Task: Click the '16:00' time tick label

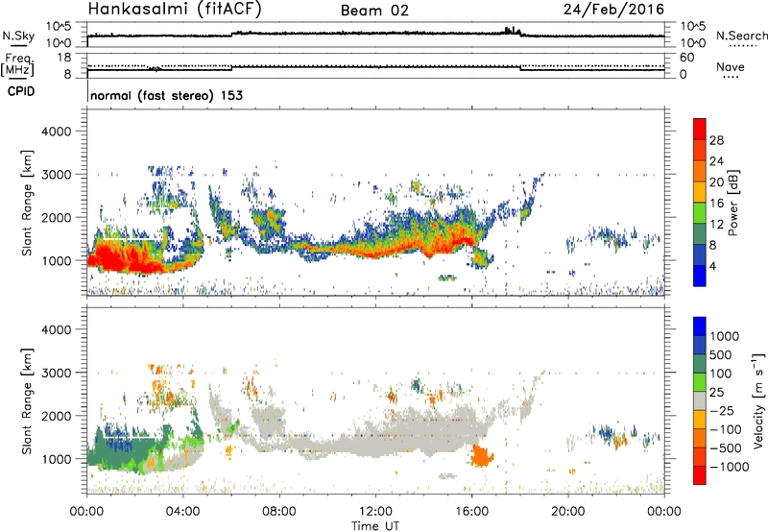Action: pyautogui.click(x=471, y=512)
